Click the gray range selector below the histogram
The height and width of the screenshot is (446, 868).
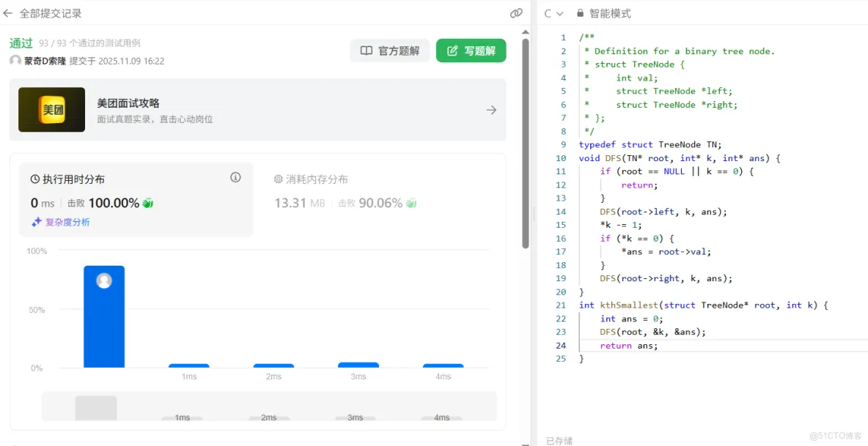click(95, 408)
